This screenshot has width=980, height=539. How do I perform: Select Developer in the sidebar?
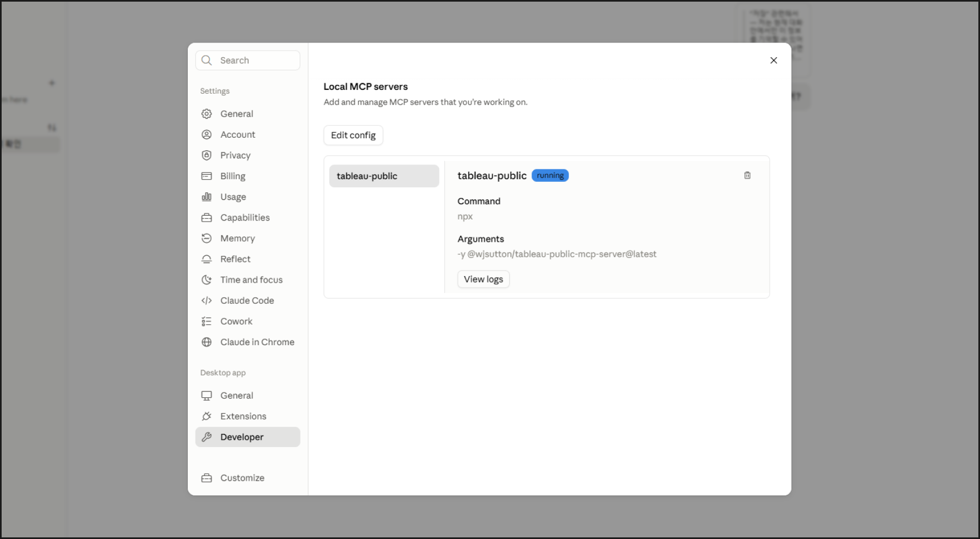(x=248, y=437)
